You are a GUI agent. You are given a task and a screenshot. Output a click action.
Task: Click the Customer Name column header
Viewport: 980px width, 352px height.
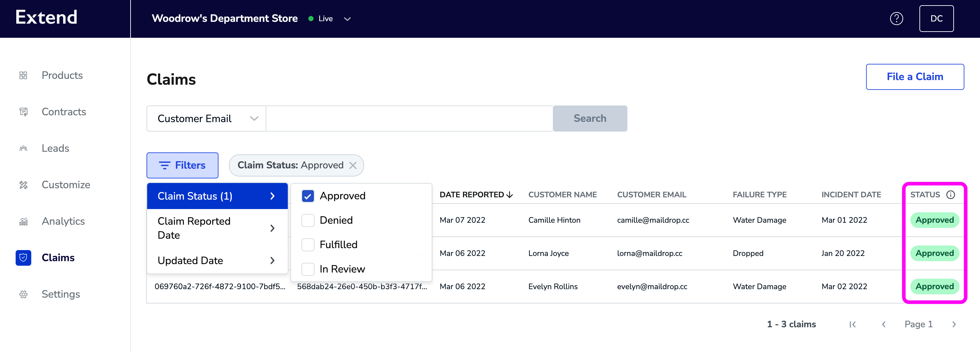[x=562, y=195]
